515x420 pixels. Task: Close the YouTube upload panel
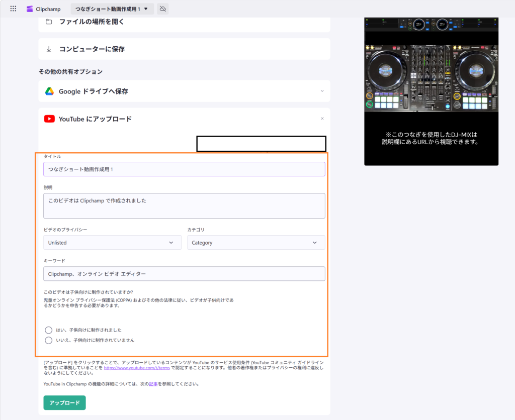(x=322, y=119)
